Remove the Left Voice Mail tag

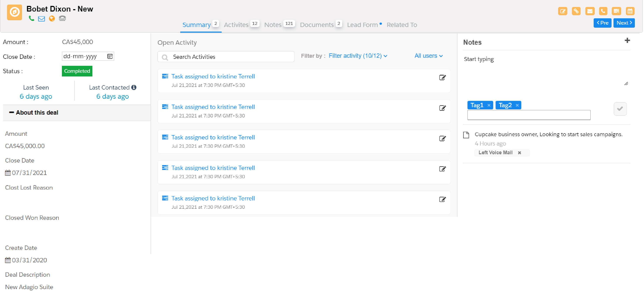tap(520, 153)
